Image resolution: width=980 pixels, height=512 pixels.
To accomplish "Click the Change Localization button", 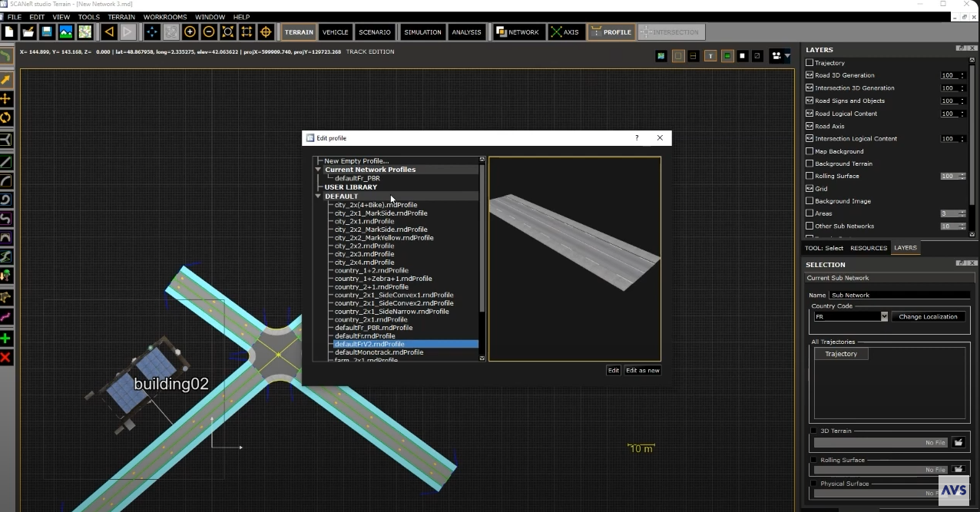I will click(x=929, y=316).
